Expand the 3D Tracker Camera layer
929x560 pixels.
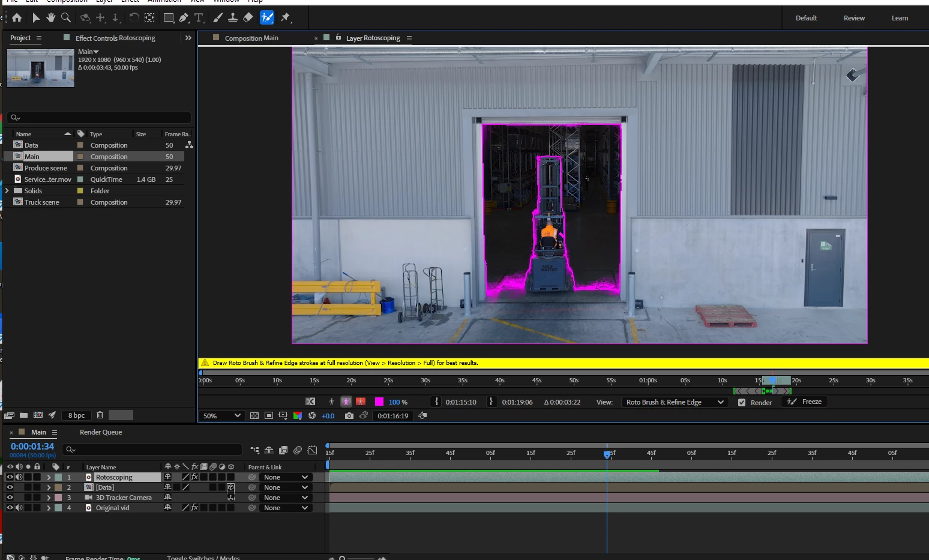[49, 498]
